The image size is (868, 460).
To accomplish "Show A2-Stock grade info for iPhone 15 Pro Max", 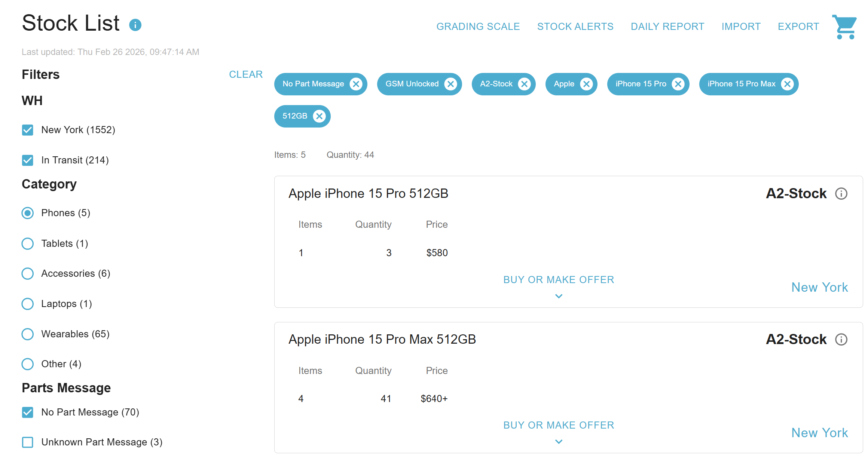I will click(x=841, y=340).
